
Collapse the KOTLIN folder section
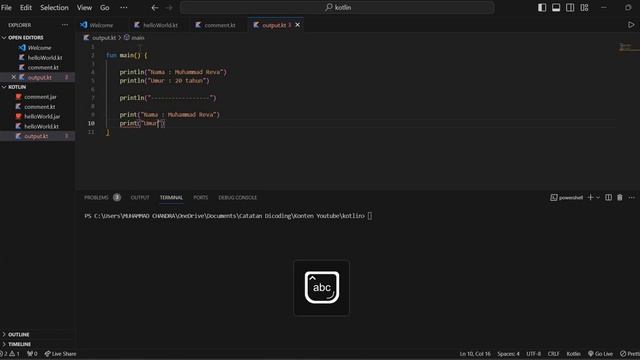click(x=17, y=87)
